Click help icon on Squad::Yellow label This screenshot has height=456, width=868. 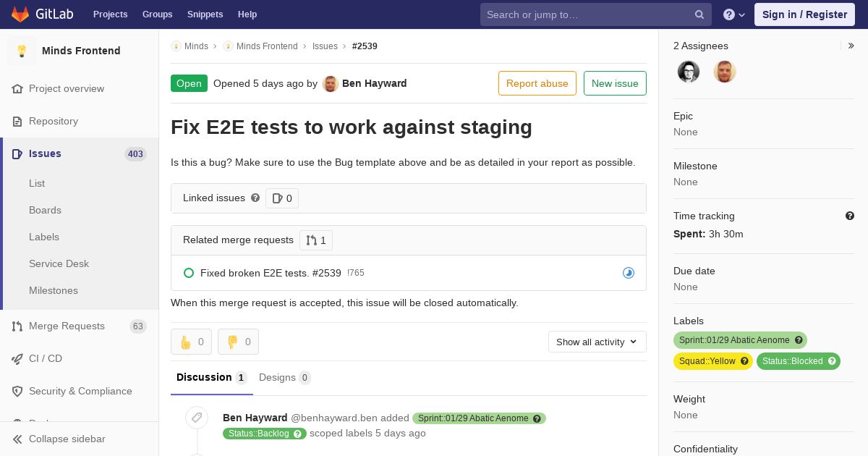744,361
